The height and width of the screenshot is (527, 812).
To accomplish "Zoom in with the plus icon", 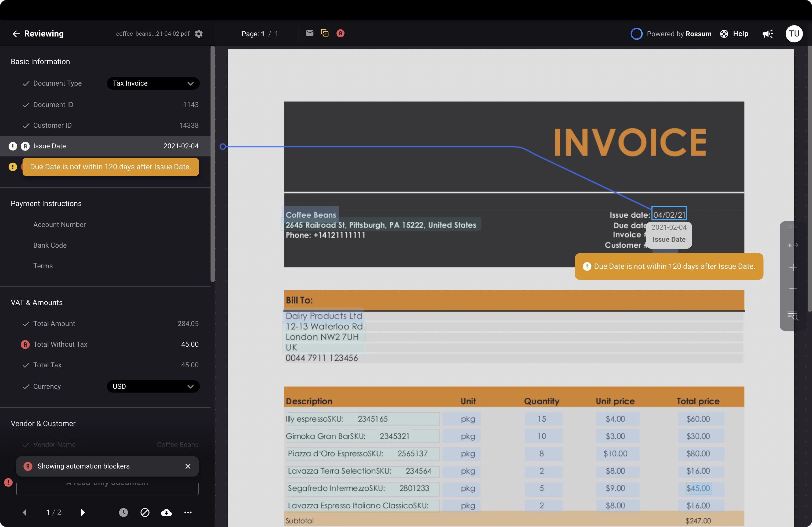I will (x=793, y=267).
